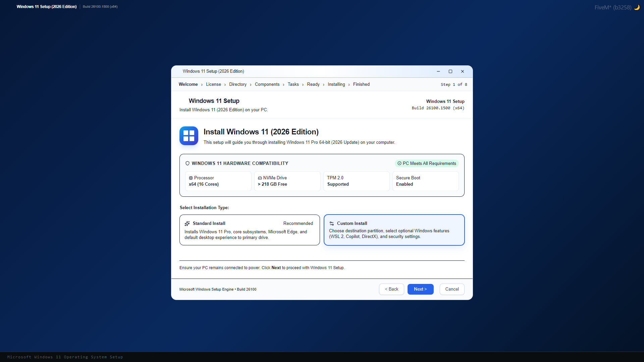The height and width of the screenshot is (362, 644).
Task: Click the Back button
Action: pos(391,289)
